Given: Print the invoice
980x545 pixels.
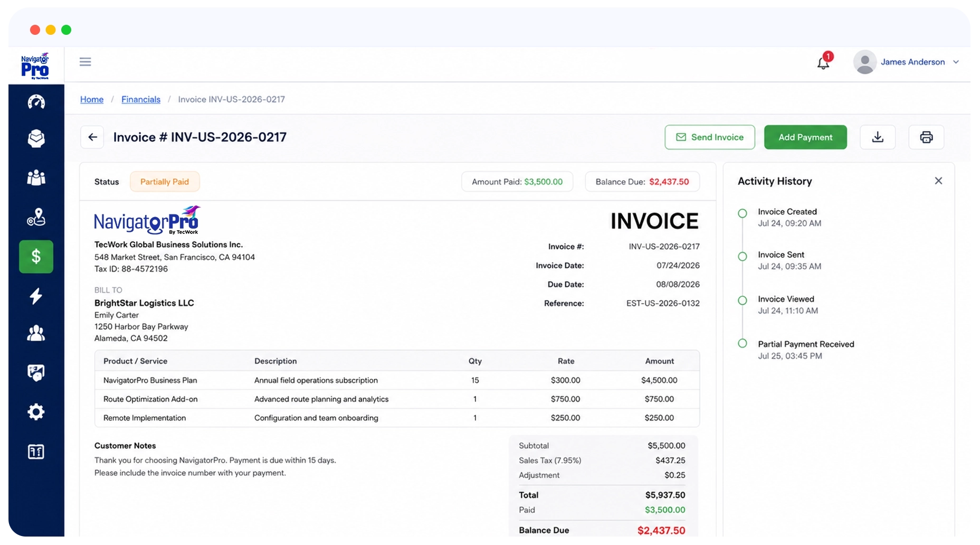Looking at the screenshot, I should point(926,137).
